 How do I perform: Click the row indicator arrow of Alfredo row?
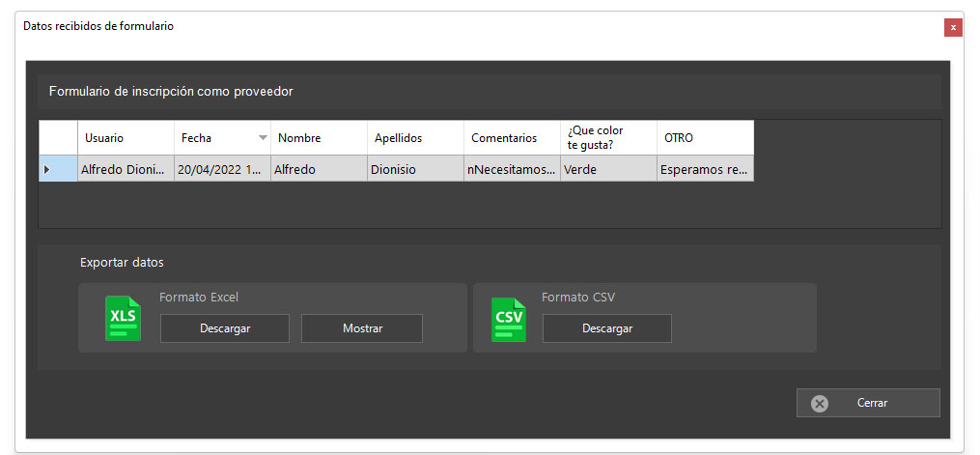pos(46,169)
